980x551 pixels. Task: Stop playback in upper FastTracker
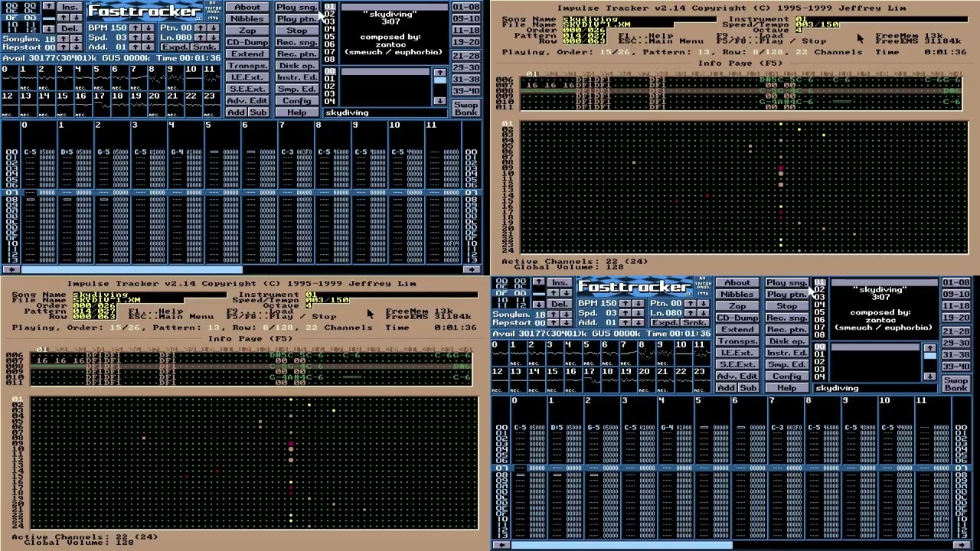point(296,31)
